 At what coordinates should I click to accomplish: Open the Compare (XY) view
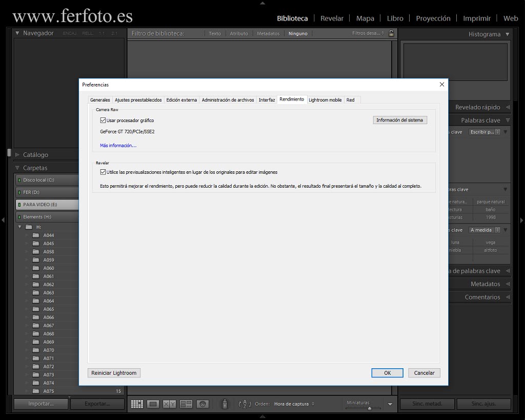169,404
